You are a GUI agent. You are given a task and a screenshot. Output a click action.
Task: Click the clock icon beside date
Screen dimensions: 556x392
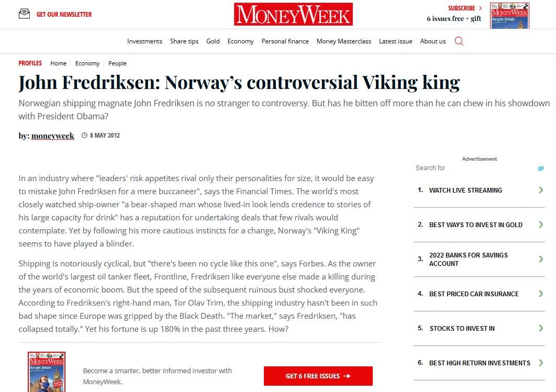coord(84,136)
